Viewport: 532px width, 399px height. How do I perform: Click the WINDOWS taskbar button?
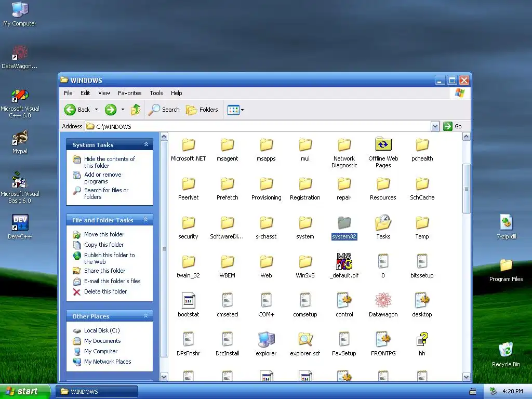[97, 392]
